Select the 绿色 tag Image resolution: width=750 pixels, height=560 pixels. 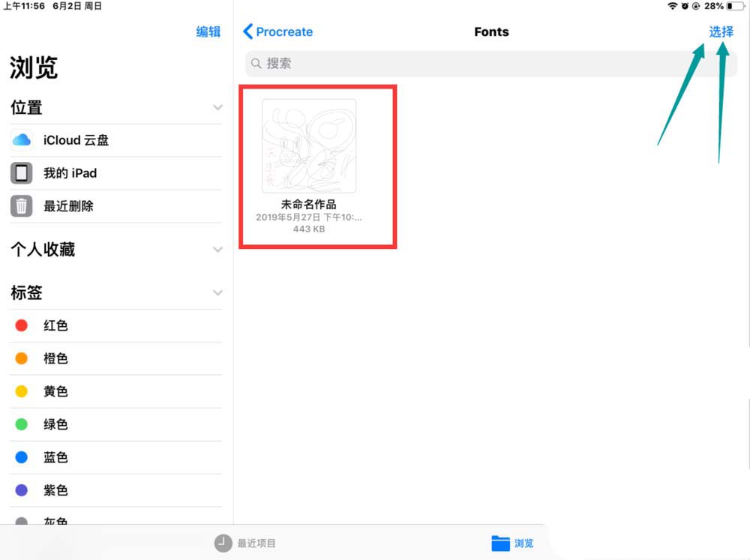coord(55,424)
